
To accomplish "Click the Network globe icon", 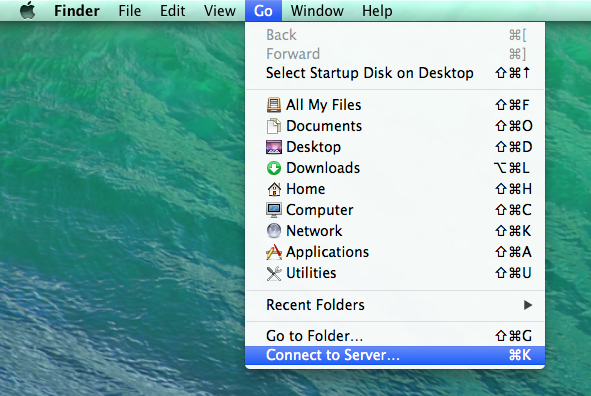I will (274, 231).
